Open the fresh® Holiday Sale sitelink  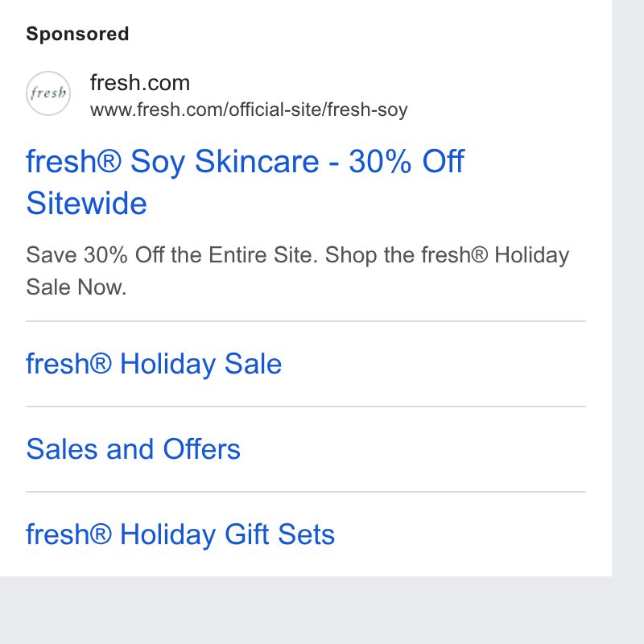point(154,364)
